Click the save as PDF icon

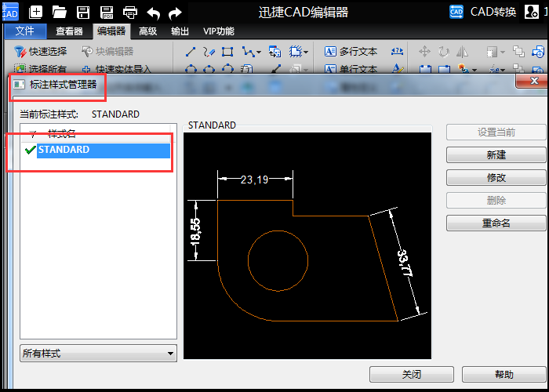(x=107, y=13)
